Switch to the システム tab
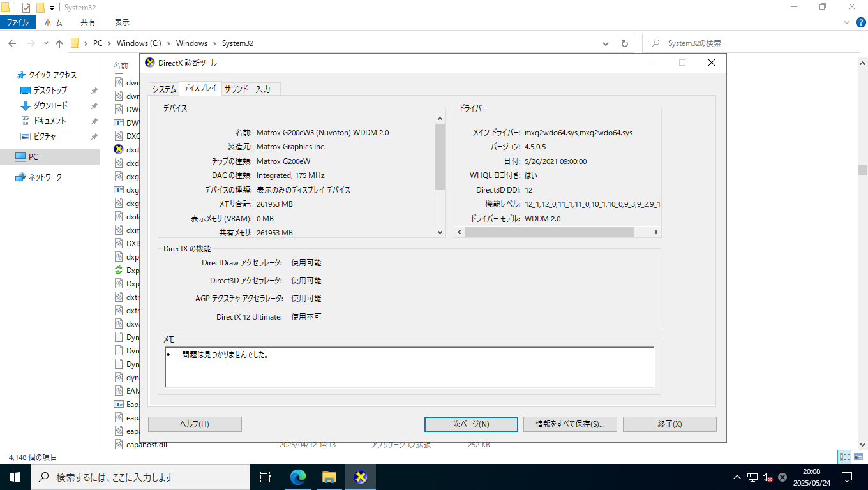 pos(164,89)
